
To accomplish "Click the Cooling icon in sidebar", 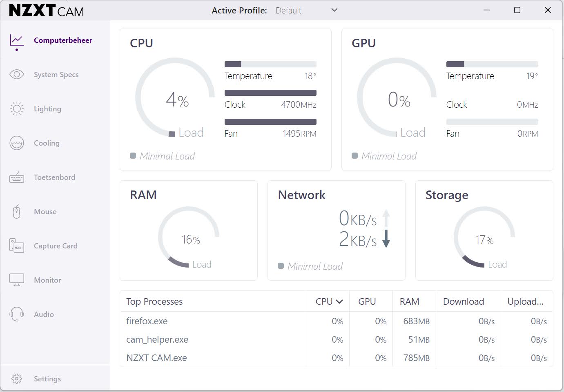I will click(x=17, y=143).
